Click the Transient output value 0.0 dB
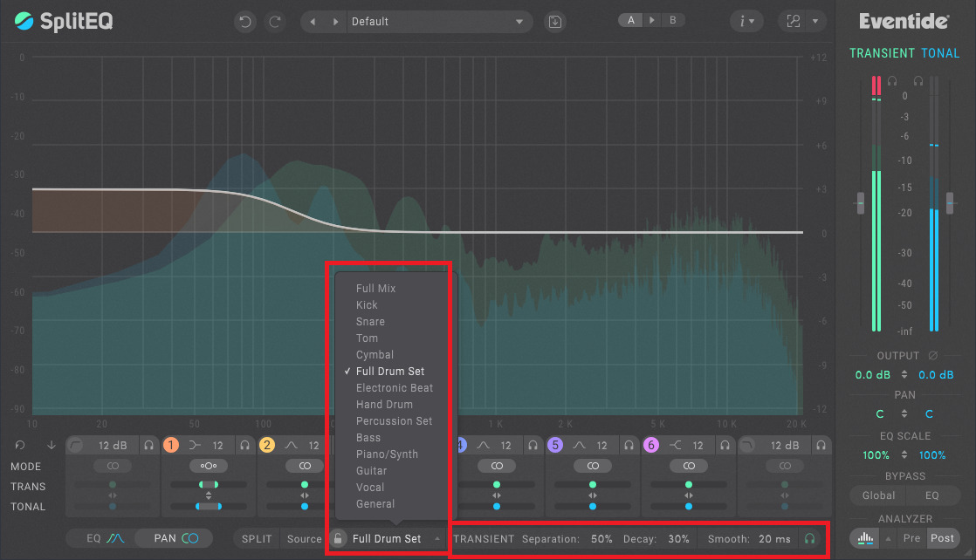This screenshot has width=976, height=560. point(872,375)
